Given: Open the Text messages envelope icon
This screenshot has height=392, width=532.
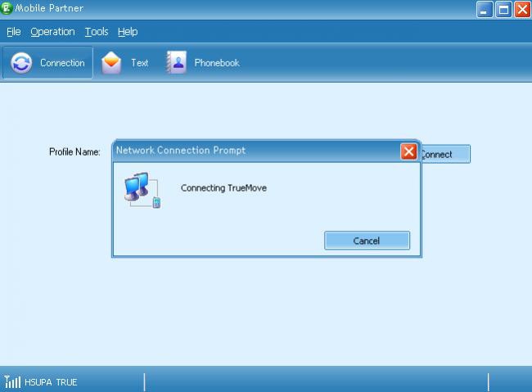Looking at the screenshot, I should (x=111, y=63).
